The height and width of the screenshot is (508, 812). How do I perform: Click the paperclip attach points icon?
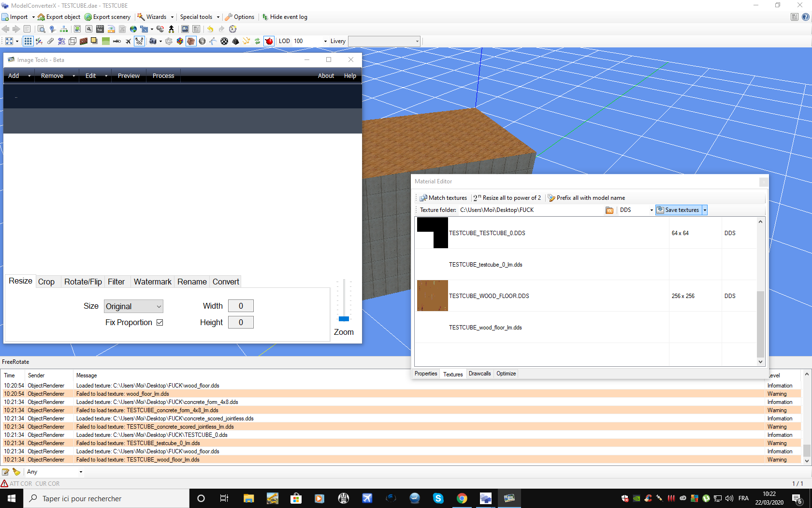pyautogui.click(x=50, y=41)
